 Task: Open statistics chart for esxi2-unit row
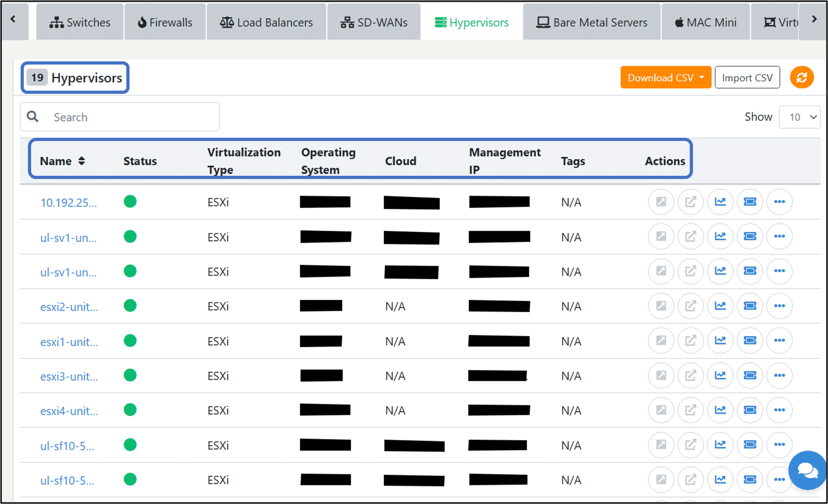pos(720,306)
